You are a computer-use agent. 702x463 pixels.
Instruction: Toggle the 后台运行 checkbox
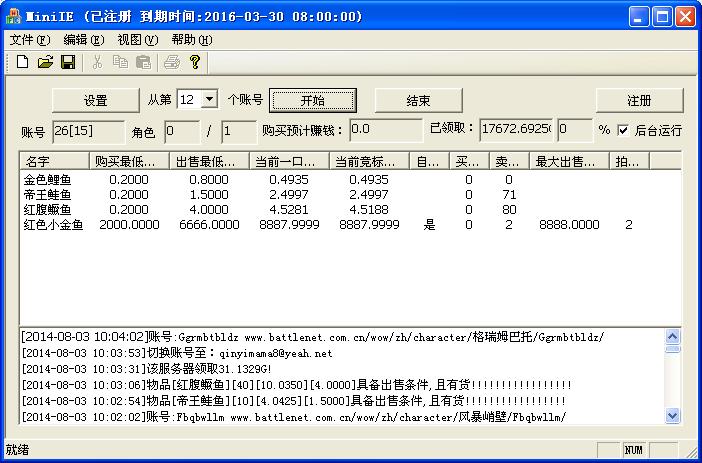pyautogui.click(x=623, y=130)
